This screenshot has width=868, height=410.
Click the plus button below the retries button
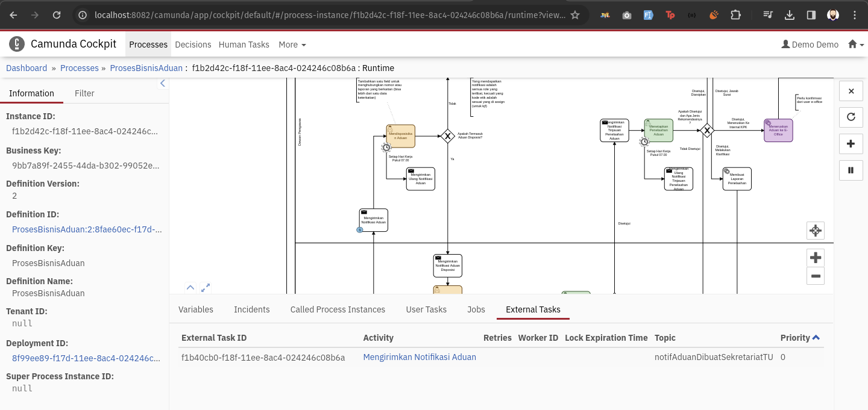[851, 143]
